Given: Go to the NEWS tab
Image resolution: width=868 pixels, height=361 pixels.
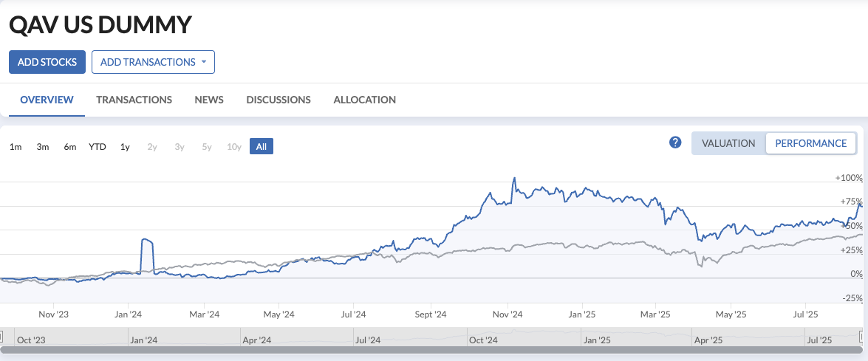Looking at the screenshot, I should click(x=209, y=100).
